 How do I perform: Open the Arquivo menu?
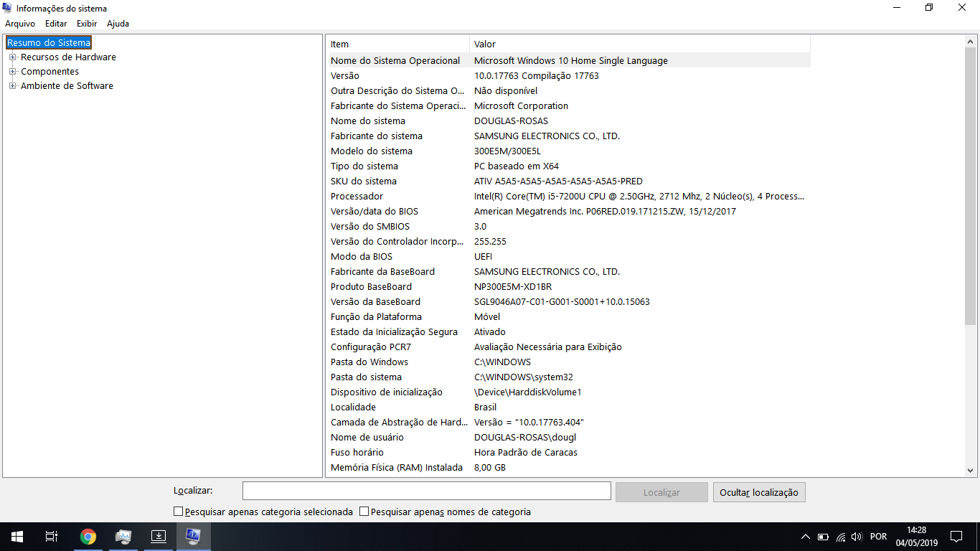point(20,24)
